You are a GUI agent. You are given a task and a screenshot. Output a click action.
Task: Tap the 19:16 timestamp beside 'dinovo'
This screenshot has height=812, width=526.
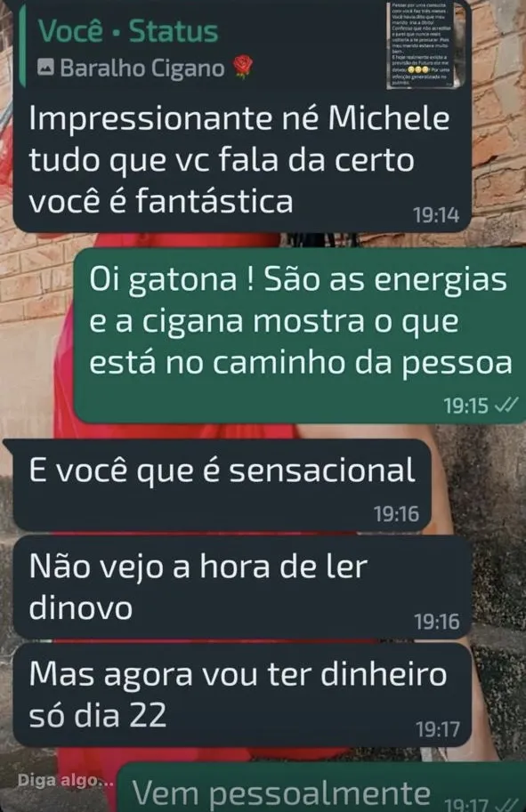click(x=437, y=622)
